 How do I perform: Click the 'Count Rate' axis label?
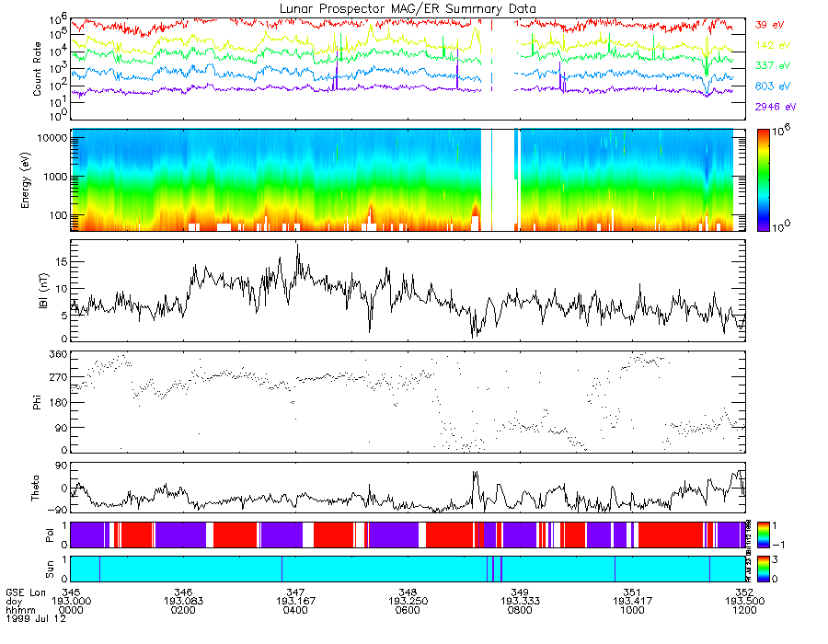pyautogui.click(x=37, y=69)
